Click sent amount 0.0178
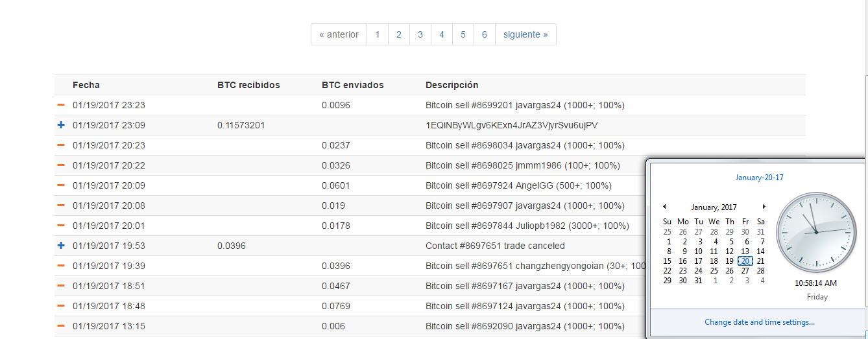 (x=336, y=226)
